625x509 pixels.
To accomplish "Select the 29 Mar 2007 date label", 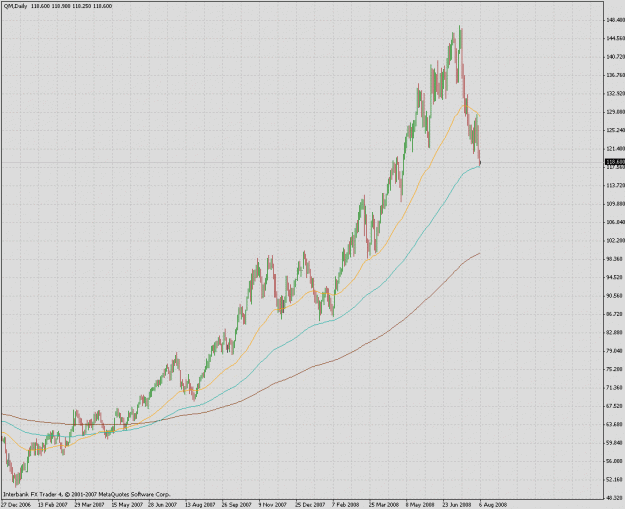I will click(90, 505).
